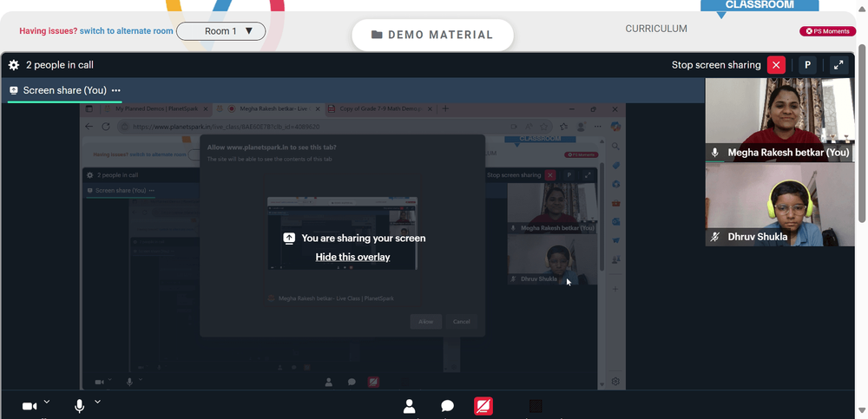Shared preview: click Edge sidebar shopping tag icon

coord(615,166)
